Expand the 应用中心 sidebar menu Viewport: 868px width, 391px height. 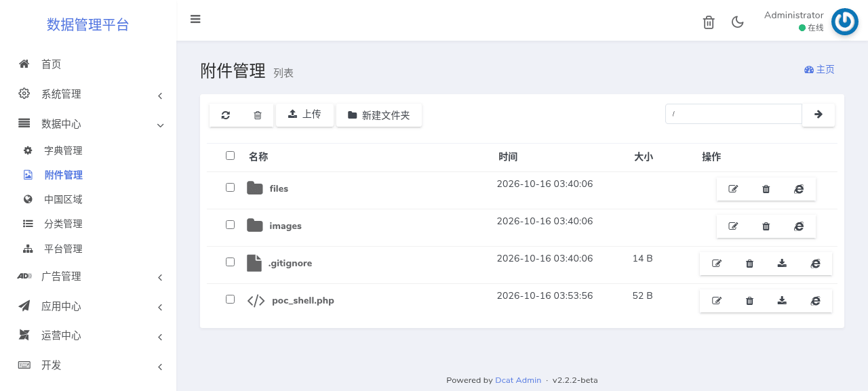point(88,306)
